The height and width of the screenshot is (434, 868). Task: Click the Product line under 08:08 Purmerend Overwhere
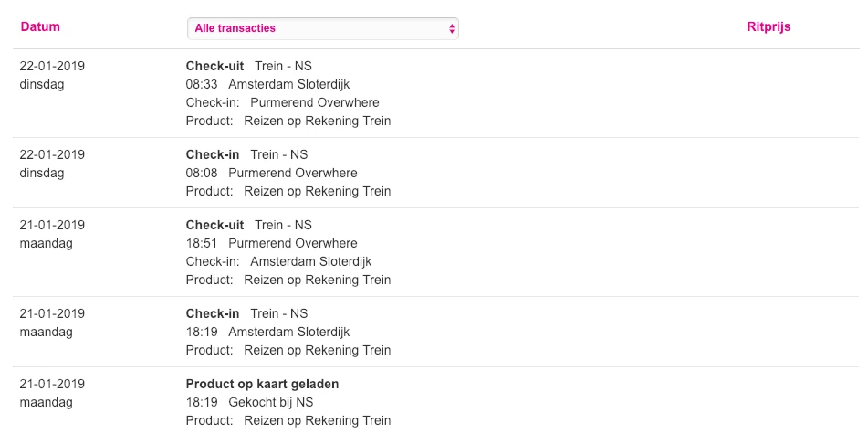(288, 191)
